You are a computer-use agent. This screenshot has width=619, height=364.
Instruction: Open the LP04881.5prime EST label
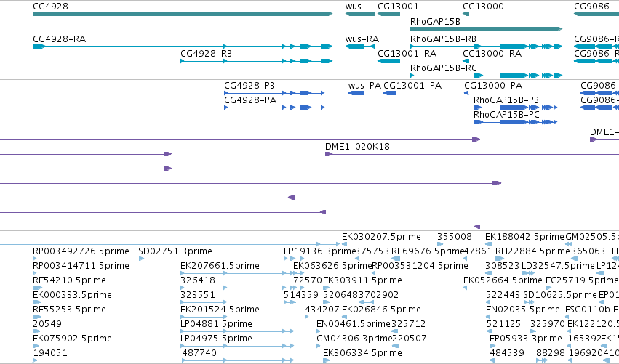(216, 324)
